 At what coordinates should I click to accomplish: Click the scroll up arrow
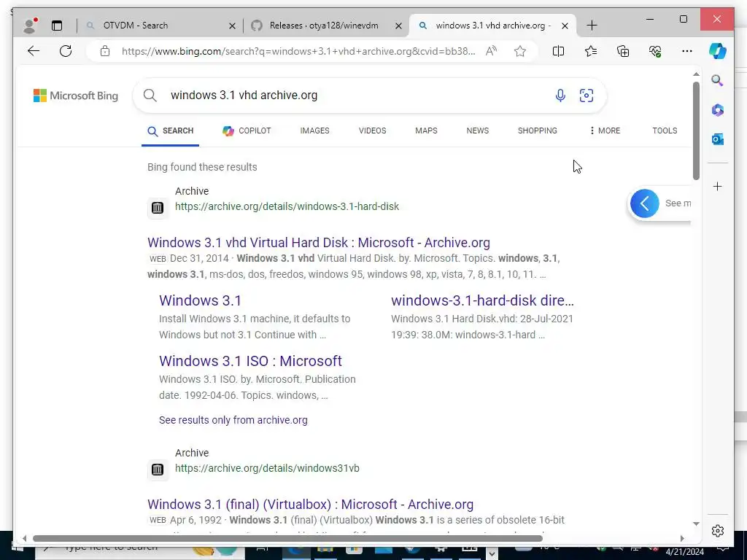[x=696, y=74]
